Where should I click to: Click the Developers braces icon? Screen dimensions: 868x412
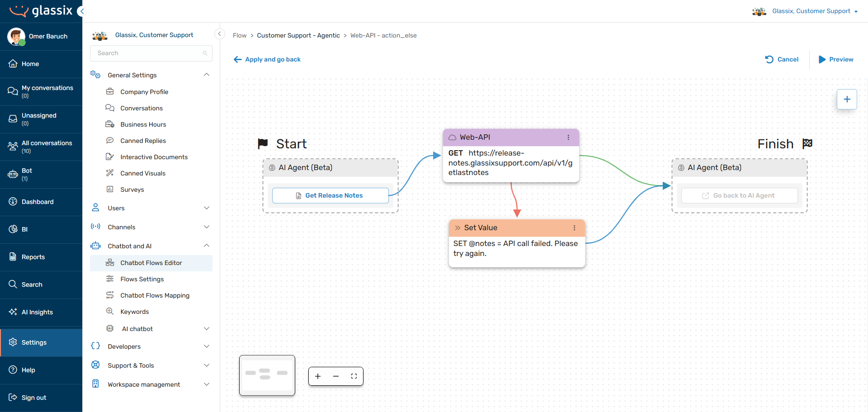95,346
